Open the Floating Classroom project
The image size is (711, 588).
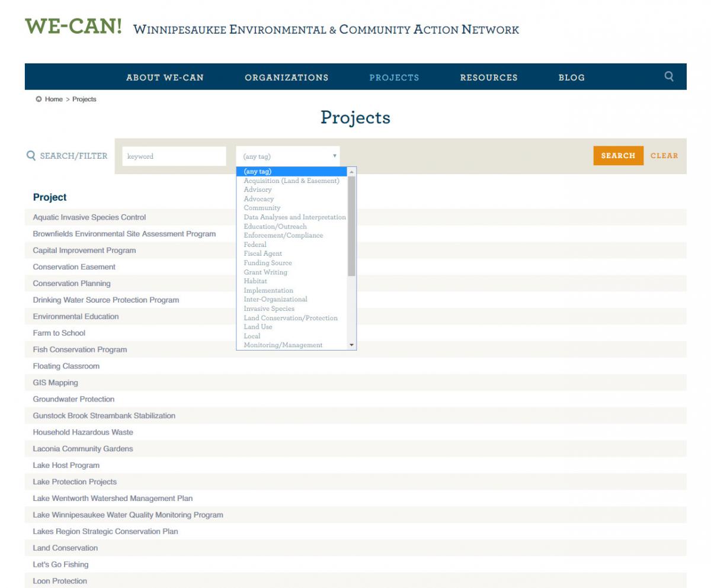point(66,367)
